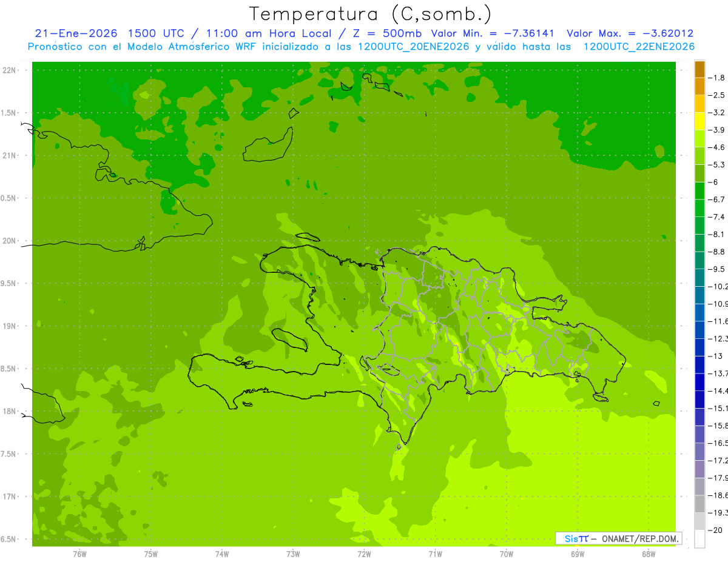Click the "Valor Max. = -3.62012" readout
Image resolution: width=728 pixels, height=562 pixels.
pos(630,33)
